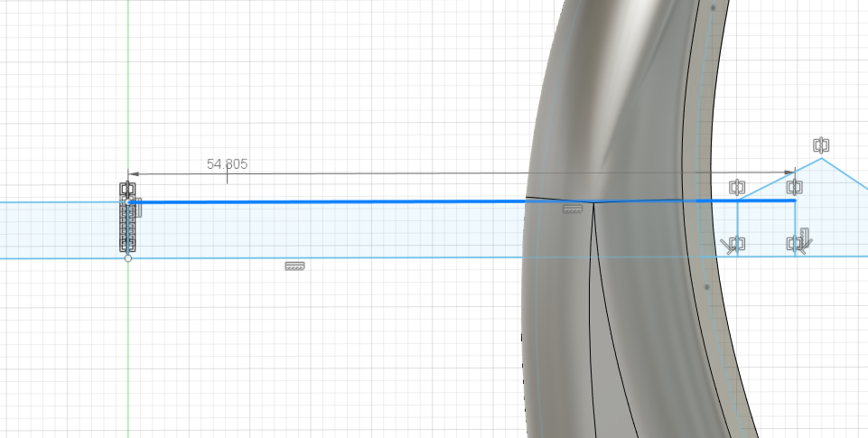Click the left sloped edge of the triangle sketch
The height and width of the screenshot is (438, 868).
[x=779, y=180]
